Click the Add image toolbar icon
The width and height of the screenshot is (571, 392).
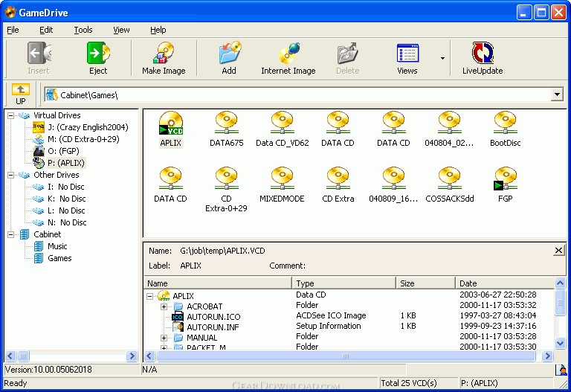[229, 58]
